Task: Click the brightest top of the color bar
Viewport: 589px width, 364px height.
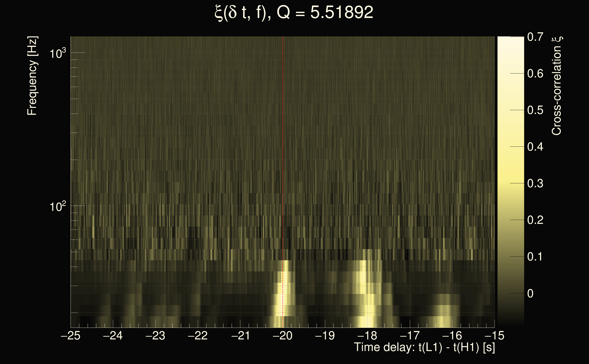Action: (510, 40)
